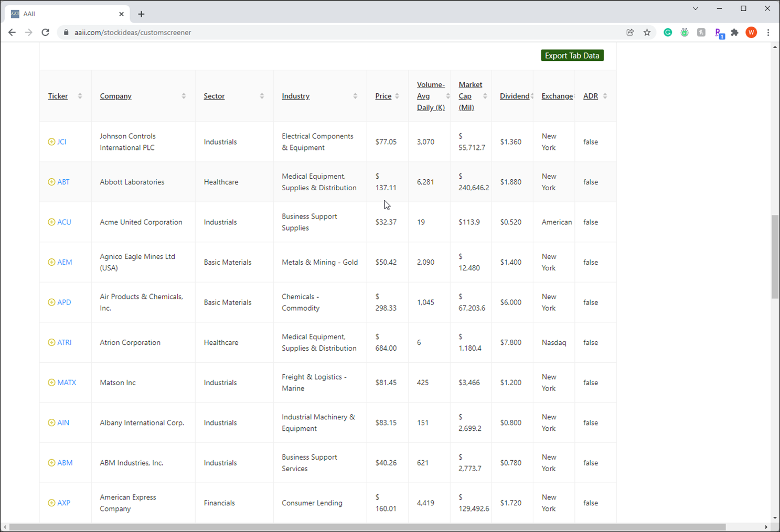The width and height of the screenshot is (780, 532).
Task: Click the horizontal scrollbar at page bottom
Action: (x=367, y=527)
